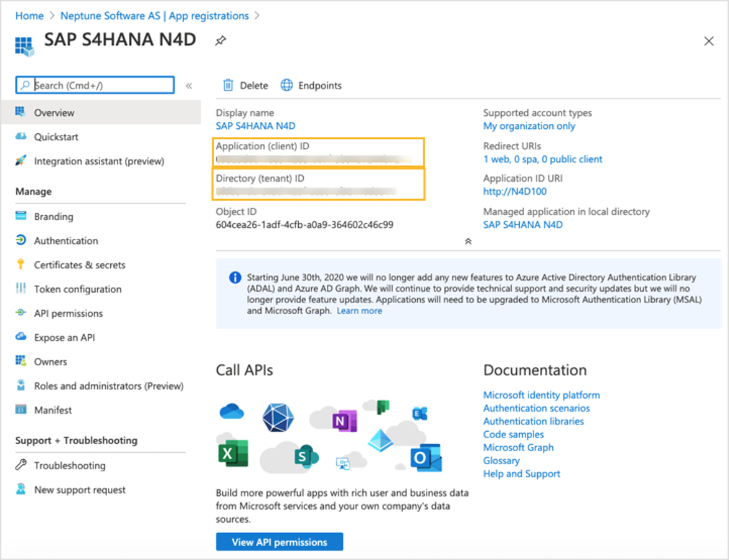Viewport: 729px width, 560px height.
Task: Navigate to Home in the breadcrumb
Action: (29, 16)
